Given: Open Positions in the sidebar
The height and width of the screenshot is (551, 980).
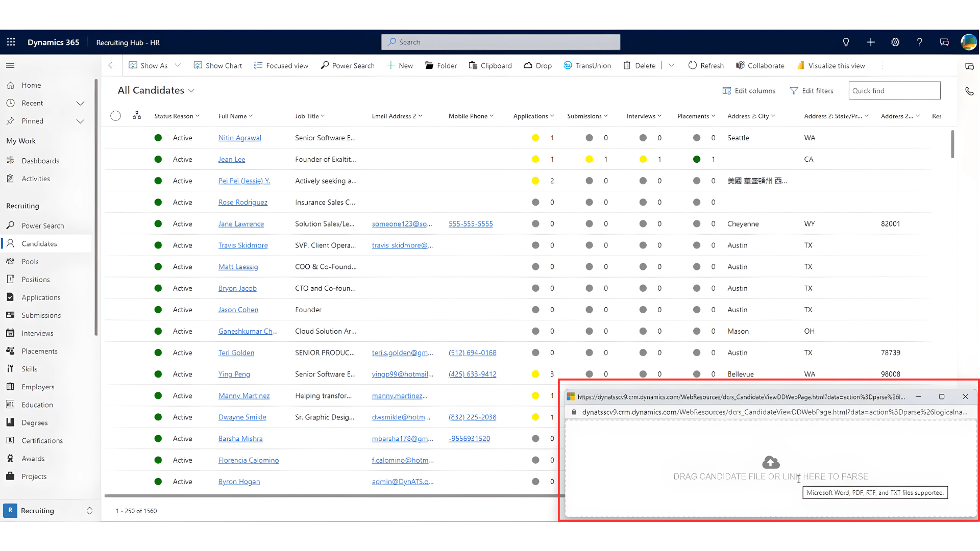Looking at the screenshot, I should pos(36,280).
